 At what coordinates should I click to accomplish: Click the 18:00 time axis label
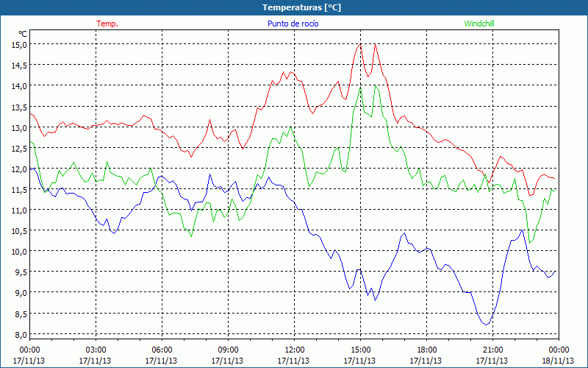click(x=426, y=350)
